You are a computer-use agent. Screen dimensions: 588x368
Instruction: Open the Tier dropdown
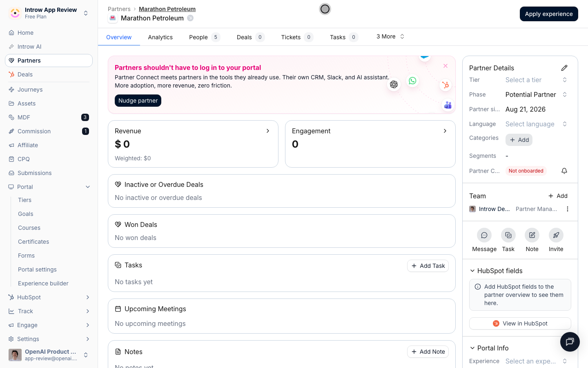537,80
